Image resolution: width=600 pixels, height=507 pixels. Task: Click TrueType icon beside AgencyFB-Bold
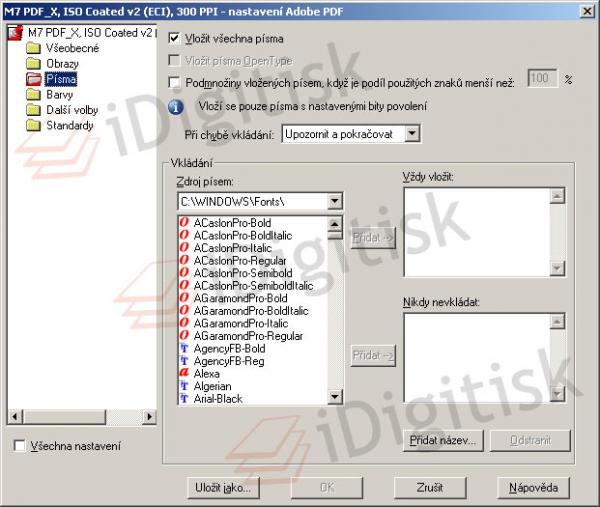click(184, 348)
